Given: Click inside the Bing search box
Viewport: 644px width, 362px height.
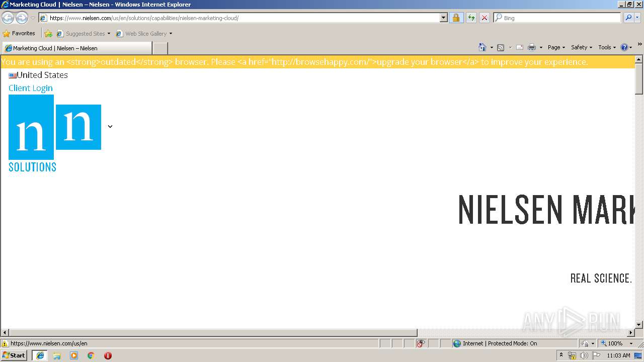Looking at the screenshot, I should tap(557, 18).
